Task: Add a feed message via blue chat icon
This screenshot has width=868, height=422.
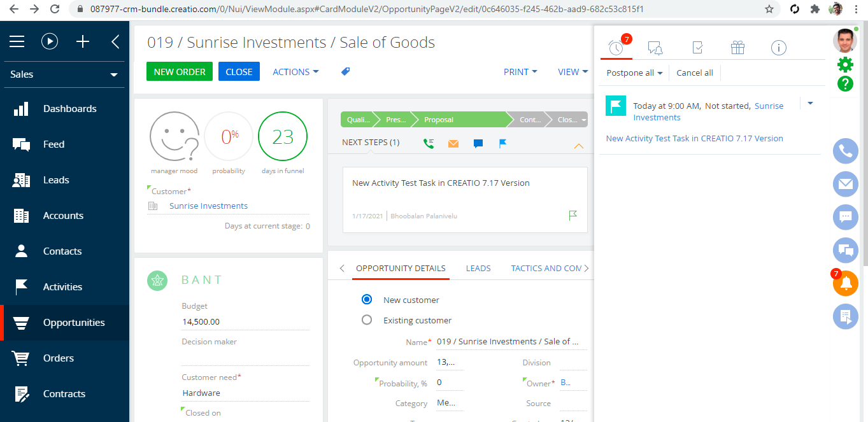Action: [x=478, y=144]
